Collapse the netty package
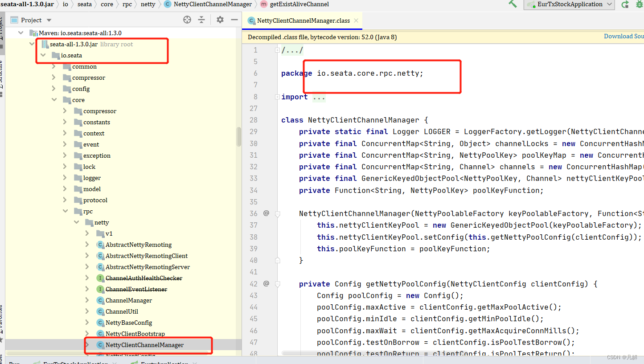 click(x=76, y=222)
